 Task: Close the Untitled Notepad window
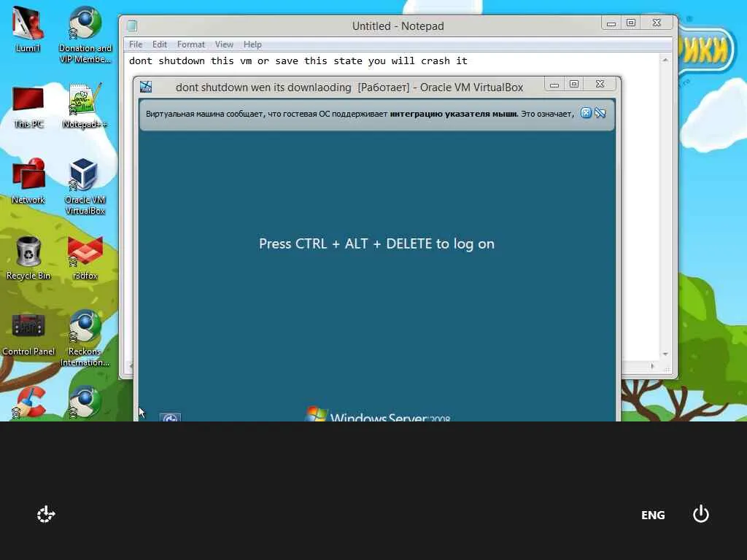[657, 23]
